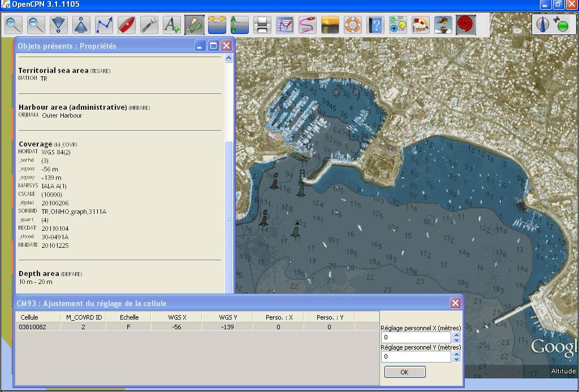Image resolution: width=579 pixels, height=392 pixels.
Task: Click the printer icon in toolbar
Action: coord(262,25)
